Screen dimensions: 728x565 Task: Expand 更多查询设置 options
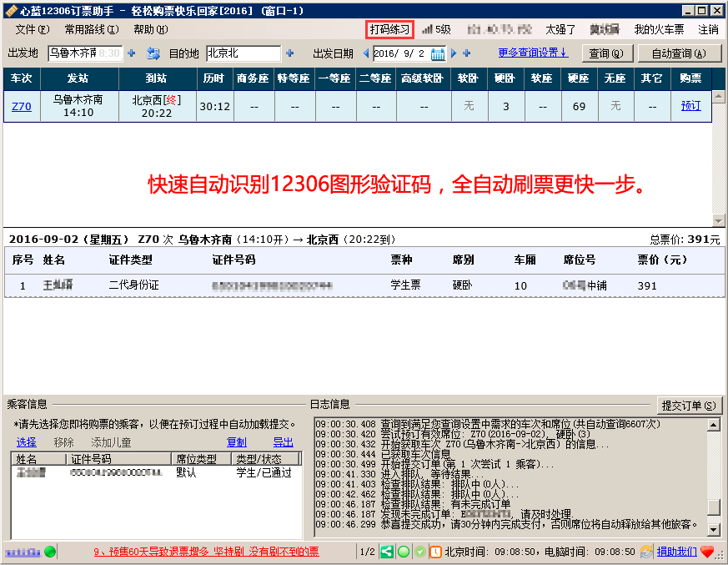(x=533, y=53)
